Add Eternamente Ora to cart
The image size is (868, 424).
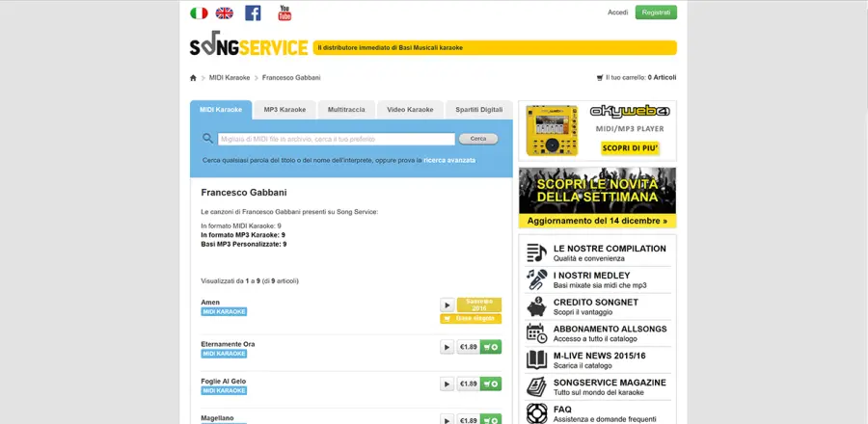[x=491, y=347]
